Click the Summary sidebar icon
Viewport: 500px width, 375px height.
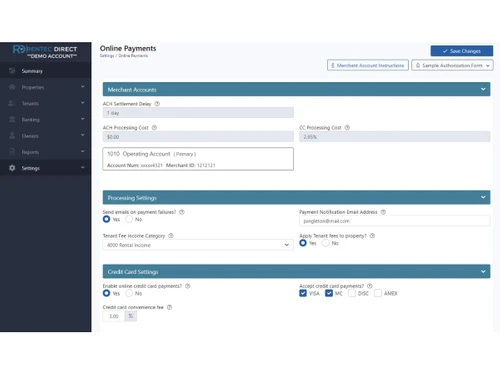[x=12, y=71]
